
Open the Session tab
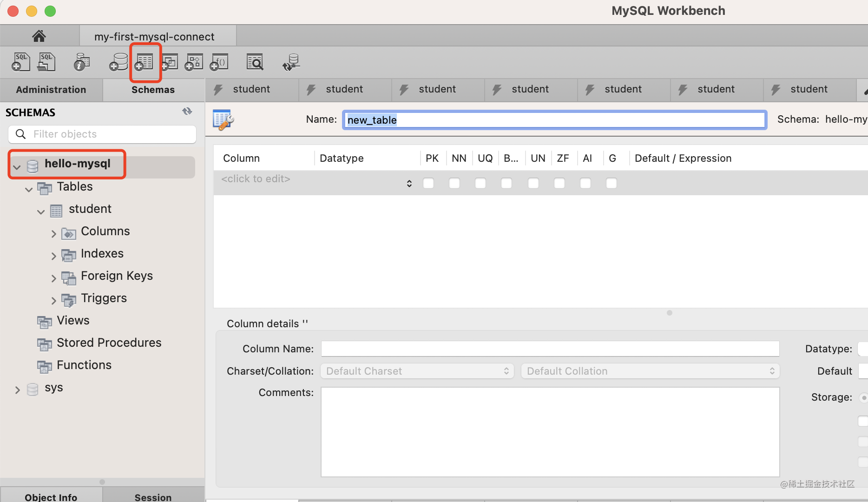pyautogui.click(x=153, y=496)
